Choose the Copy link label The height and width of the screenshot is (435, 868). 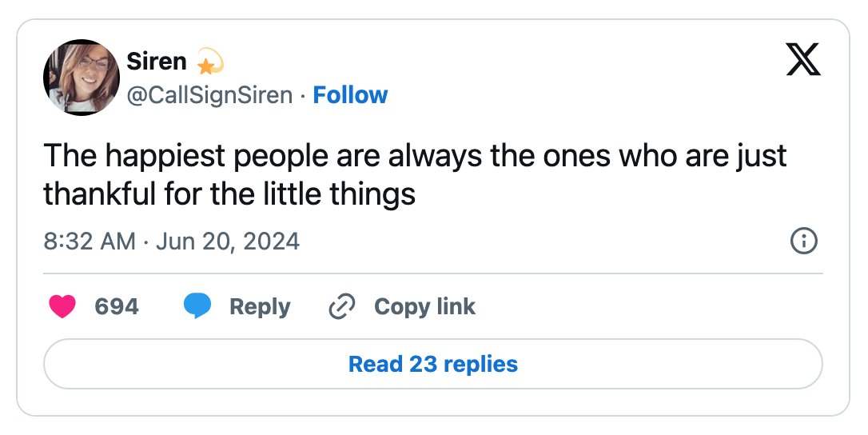pyautogui.click(x=424, y=306)
